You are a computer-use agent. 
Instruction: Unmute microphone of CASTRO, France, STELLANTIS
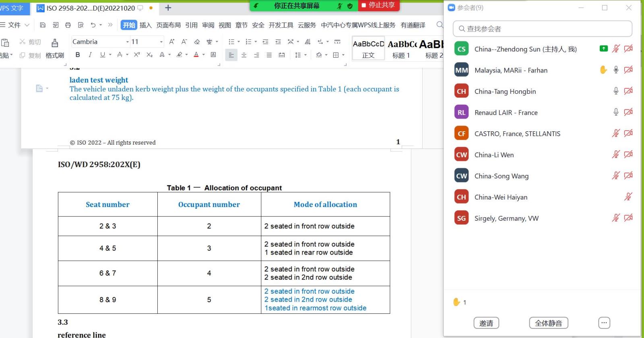tap(616, 133)
